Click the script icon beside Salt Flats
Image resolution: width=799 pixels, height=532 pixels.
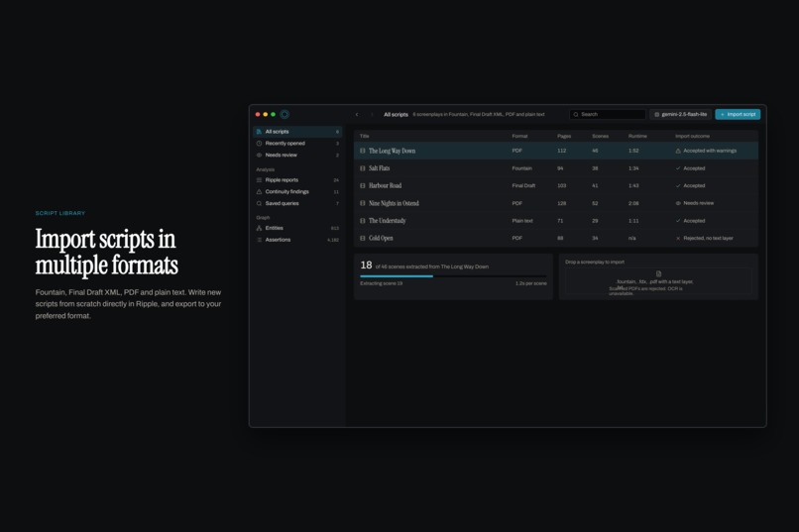tap(363, 168)
